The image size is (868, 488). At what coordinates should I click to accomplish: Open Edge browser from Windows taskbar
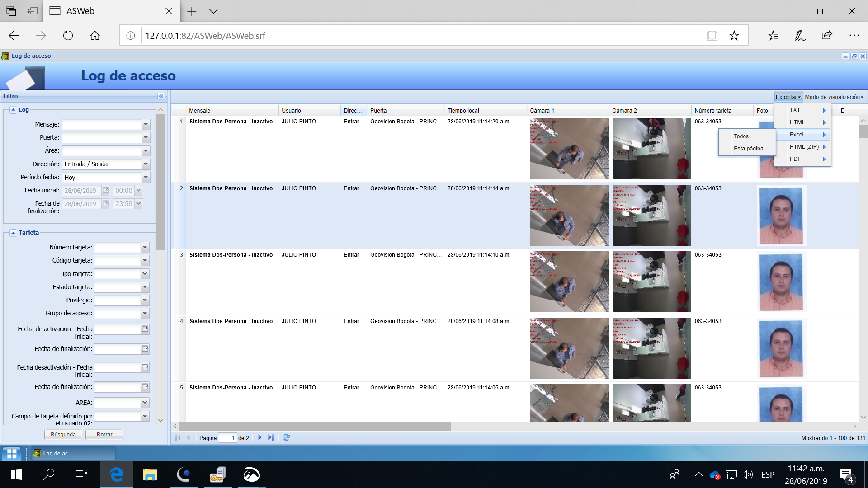pos(116,474)
